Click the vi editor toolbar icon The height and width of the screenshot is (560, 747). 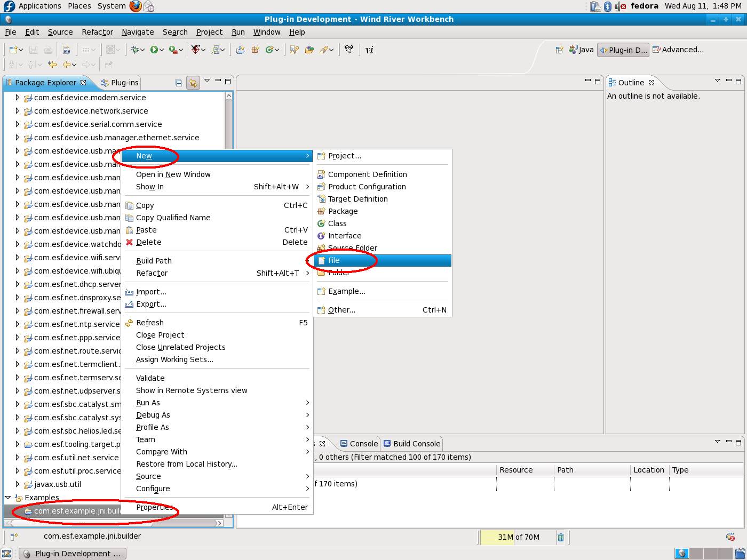tap(369, 50)
